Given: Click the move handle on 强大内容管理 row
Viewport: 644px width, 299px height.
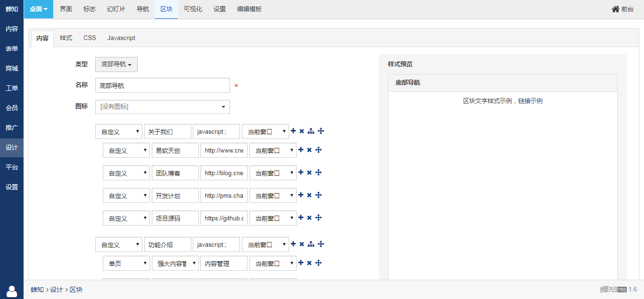Looking at the screenshot, I should [318, 263].
